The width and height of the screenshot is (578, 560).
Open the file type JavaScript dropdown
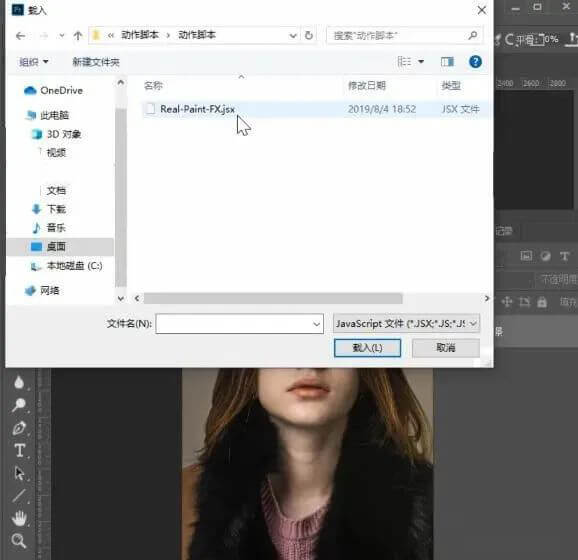click(406, 324)
